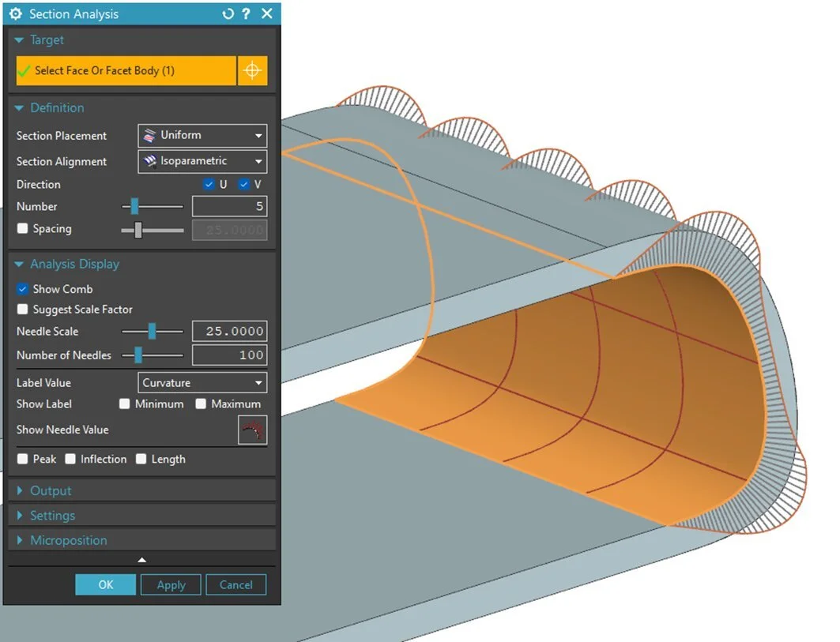Click the Needle Scale slider handle
The width and height of the screenshot is (840, 642).
[x=153, y=332]
